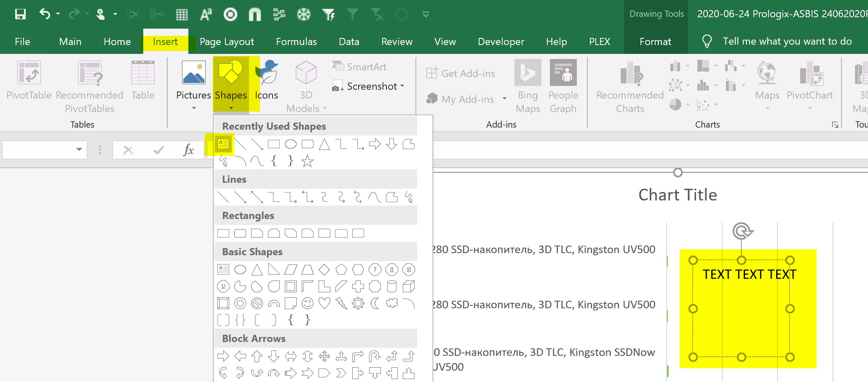Select Pentagon in Basic Shapes
Viewport: 868px width, 382px height.
[x=341, y=270]
